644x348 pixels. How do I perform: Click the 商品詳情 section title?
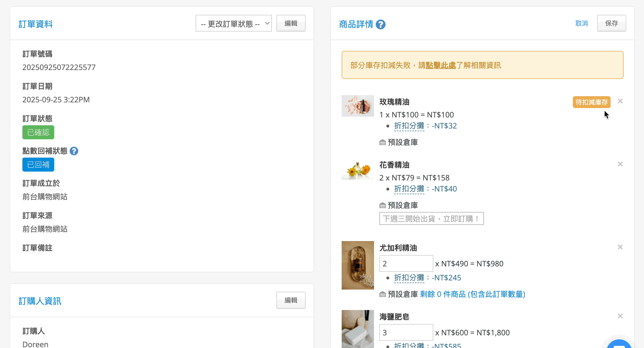tap(356, 24)
